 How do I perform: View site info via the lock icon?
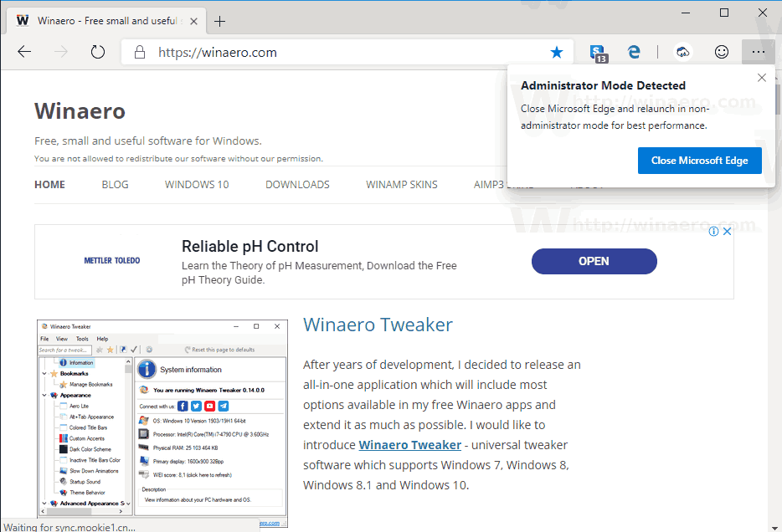tap(140, 53)
